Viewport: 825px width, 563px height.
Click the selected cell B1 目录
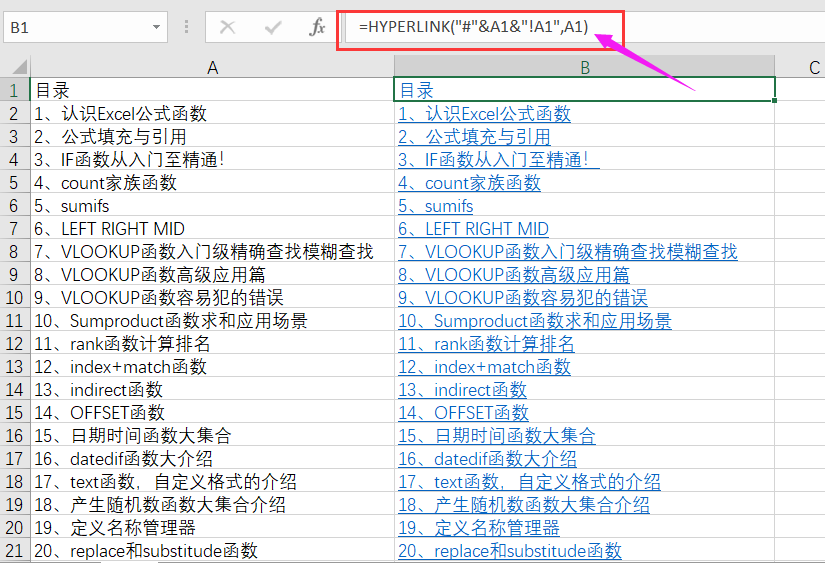(x=584, y=89)
